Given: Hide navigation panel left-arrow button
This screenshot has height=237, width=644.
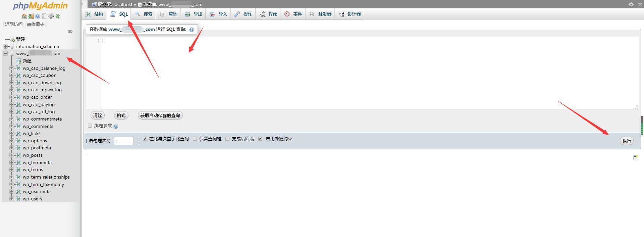Looking at the screenshot, I should (x=85, y=4).
